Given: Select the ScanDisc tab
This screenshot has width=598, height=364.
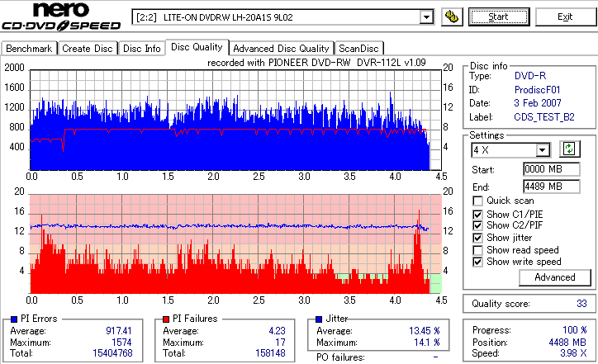Looking at the screenshot, I should click(358, 49).
